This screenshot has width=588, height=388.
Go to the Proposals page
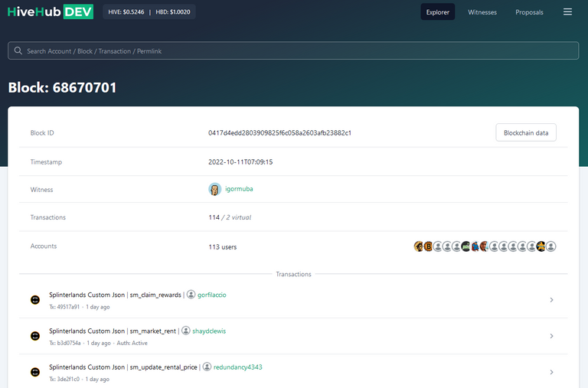pos(529,12)
